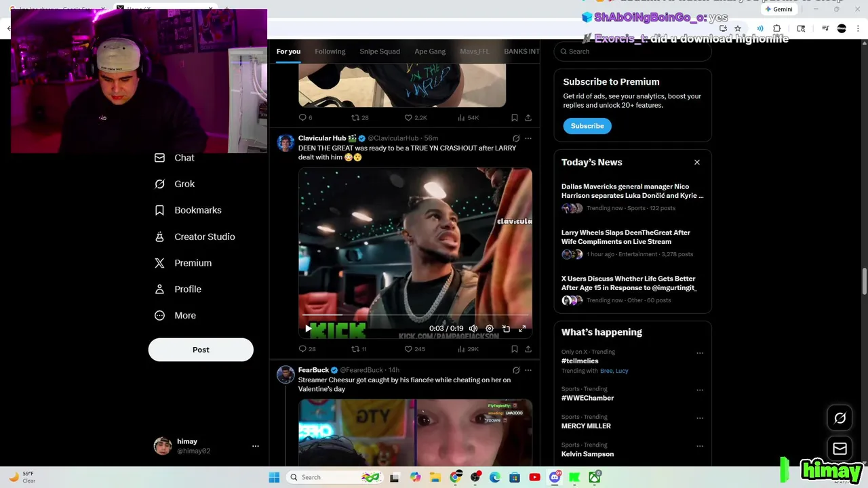Seek along the video progress bar
Screen dimensions: 868x488
click(x=415, y=315)
